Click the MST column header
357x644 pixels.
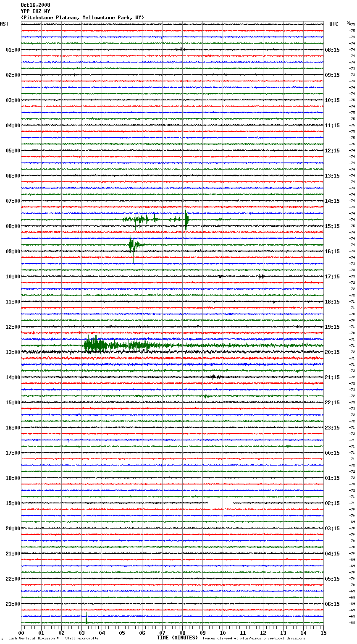pos(4,24)
